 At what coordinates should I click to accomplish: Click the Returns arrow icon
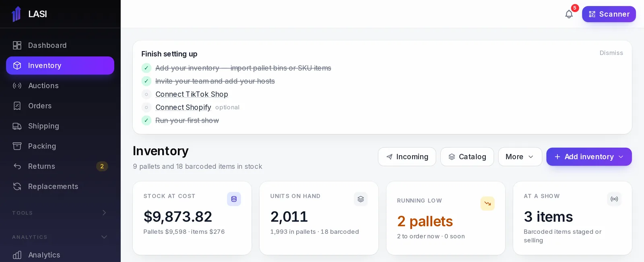tap(17, 166)
